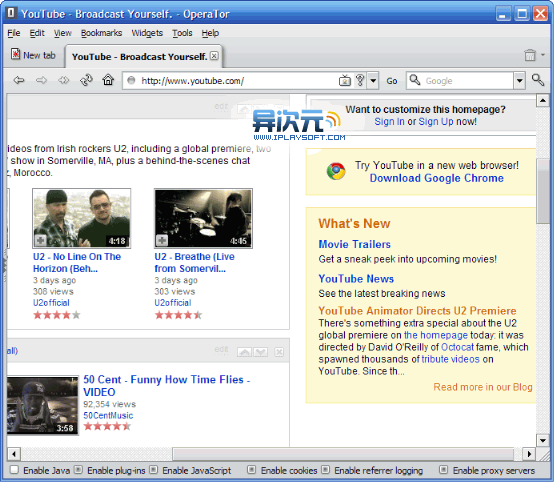Toggle Enable cookies checkbox
Viewport: 555px width, 483px height.
coord(251,470)
